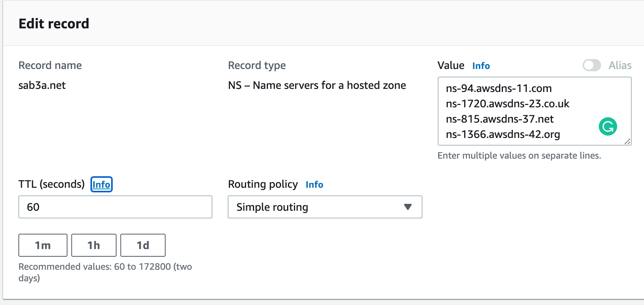Click the ns-1720.awsdns-23.co.uk line in Value

click(507, 104)
